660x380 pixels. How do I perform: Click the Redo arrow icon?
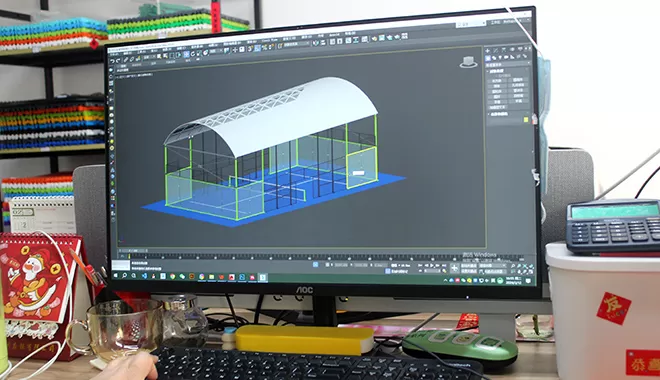tap(118, 60)
